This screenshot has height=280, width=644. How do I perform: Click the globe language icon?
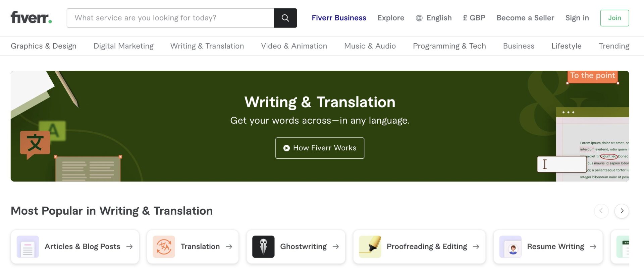click(x=419, y=18)
